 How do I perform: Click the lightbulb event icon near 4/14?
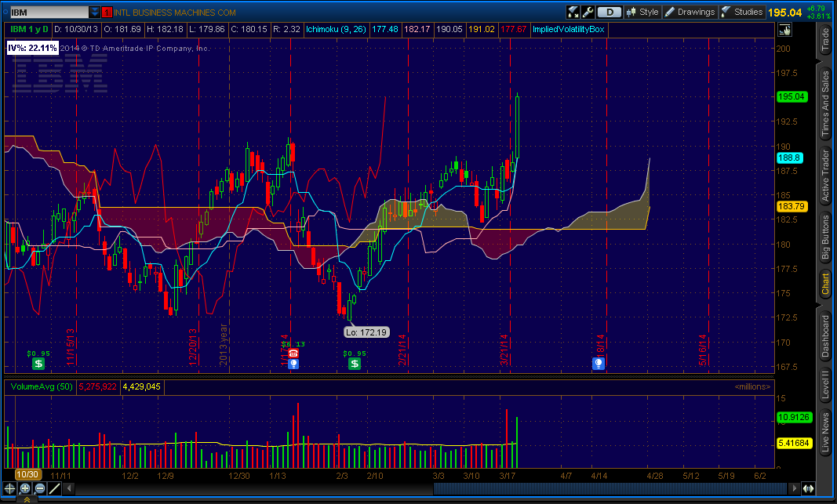[599, 364]
